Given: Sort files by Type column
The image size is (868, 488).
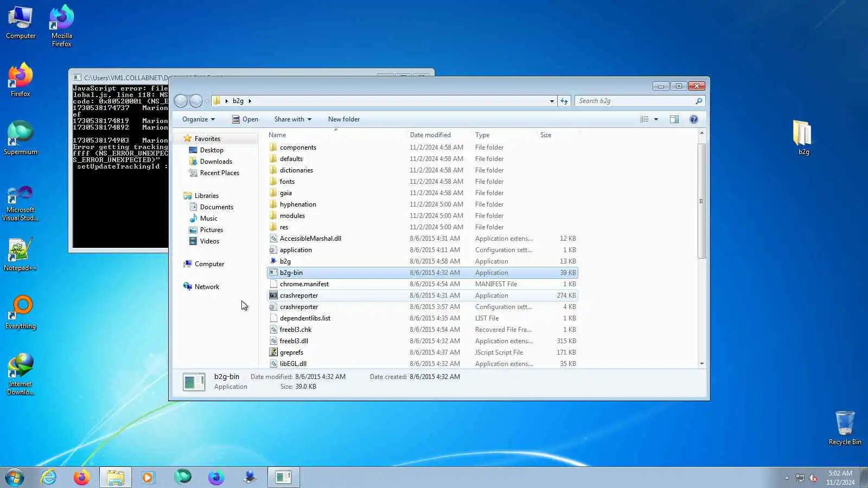Looking at the screenshot, I should 504,135.
